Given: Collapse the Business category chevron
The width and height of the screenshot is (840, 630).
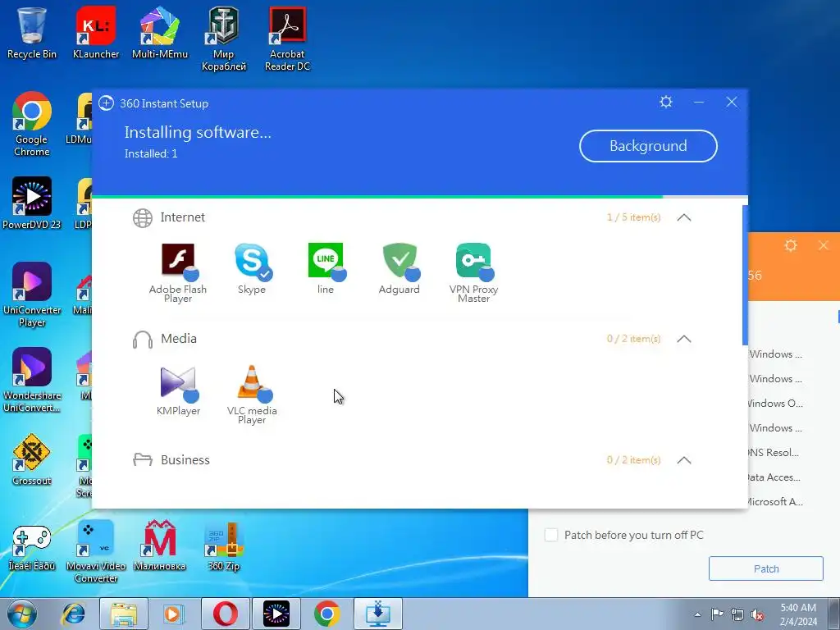Looking at the screenshot, I should coord(684,460).
